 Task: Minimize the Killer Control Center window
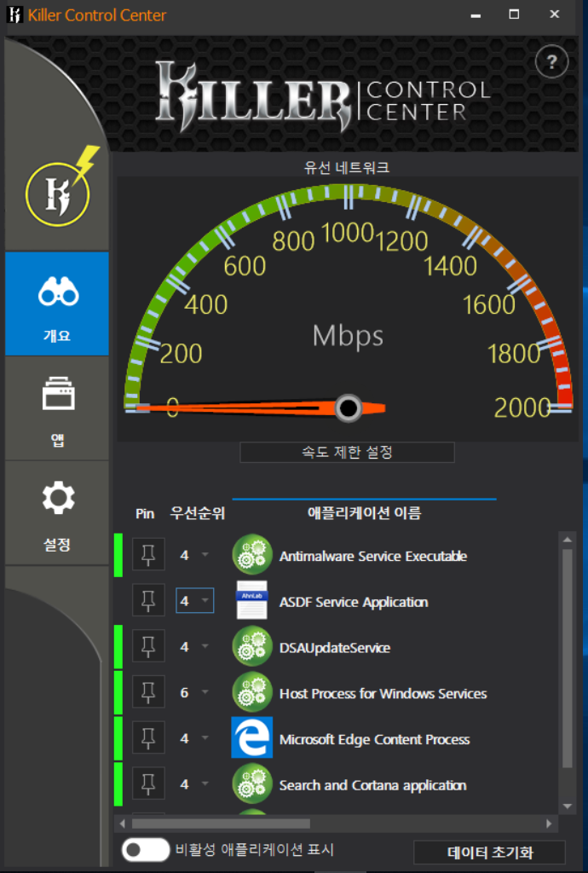(x=476, y=15)
